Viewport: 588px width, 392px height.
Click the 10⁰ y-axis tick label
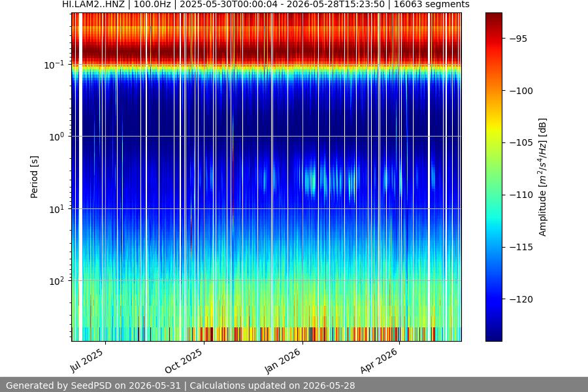pos(57,137)
